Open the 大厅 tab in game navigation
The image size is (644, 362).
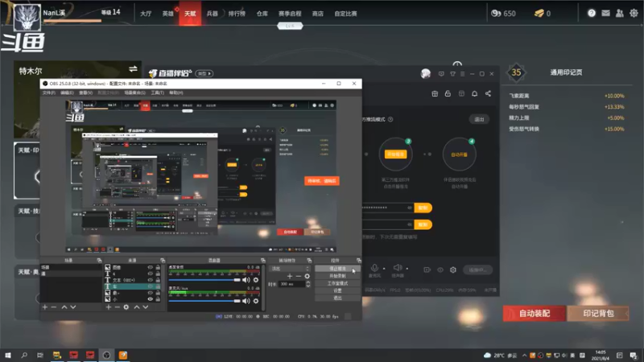click(146, 14)
